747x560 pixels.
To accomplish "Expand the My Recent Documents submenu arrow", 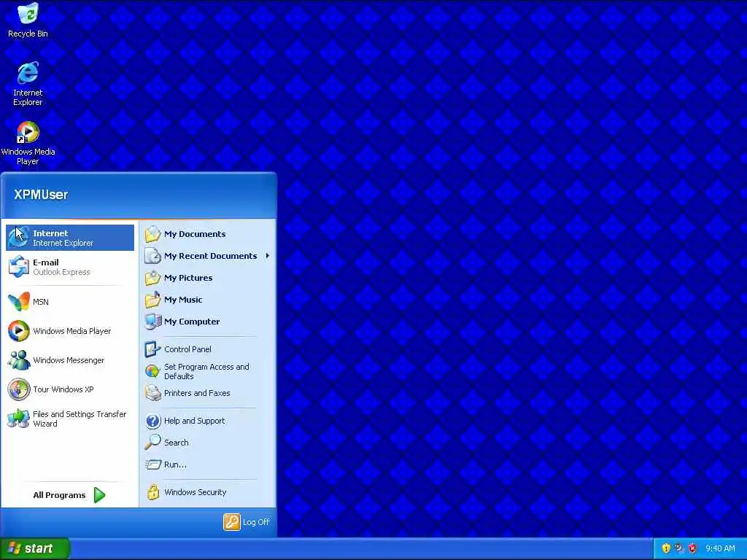I will [268, 256].
